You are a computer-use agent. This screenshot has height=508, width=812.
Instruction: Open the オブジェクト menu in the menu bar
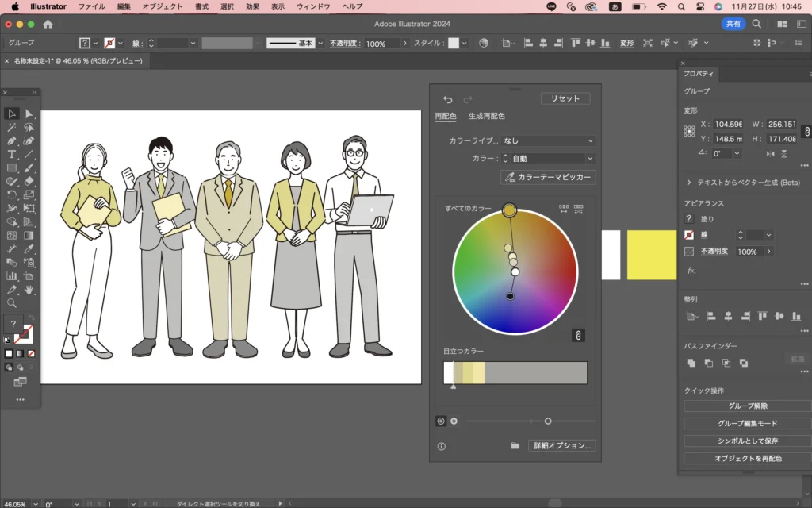pyautogui.click(x=162, y=6)
